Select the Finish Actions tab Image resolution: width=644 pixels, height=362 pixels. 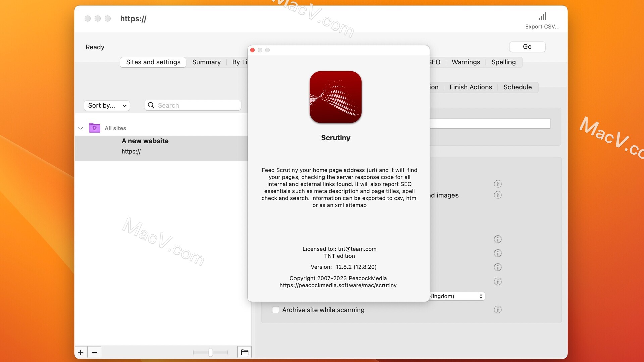click(x=471, y=87)
